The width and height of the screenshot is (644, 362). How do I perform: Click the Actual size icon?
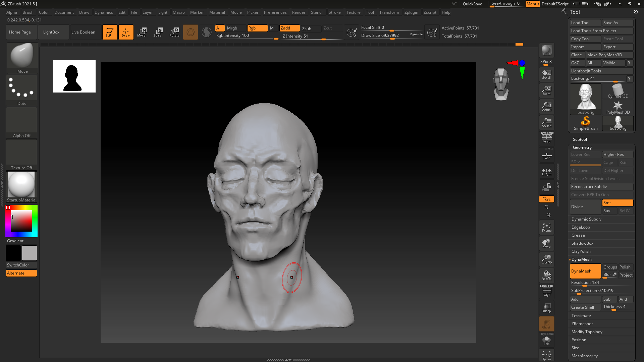click(x=546, y=107)
